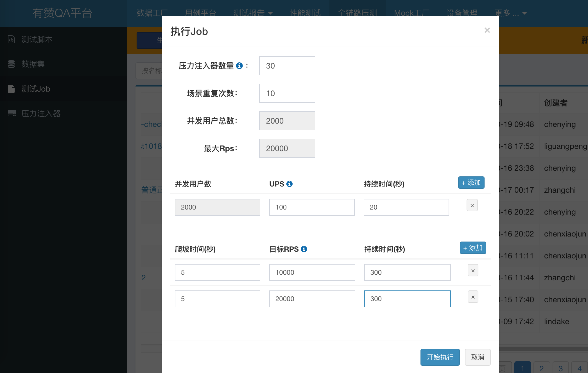Focus the 场景重复次数 input field
This screenshot has height=373, width=588.
coord(287,93)
